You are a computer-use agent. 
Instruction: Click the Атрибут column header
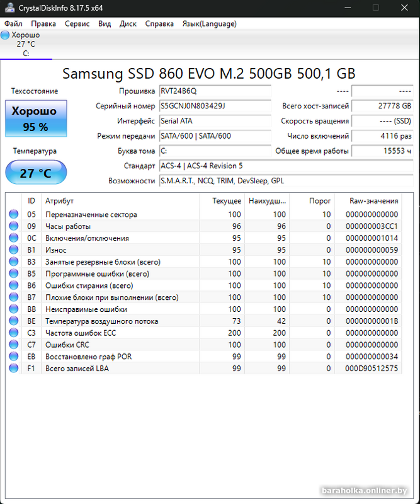pos(120,201)
